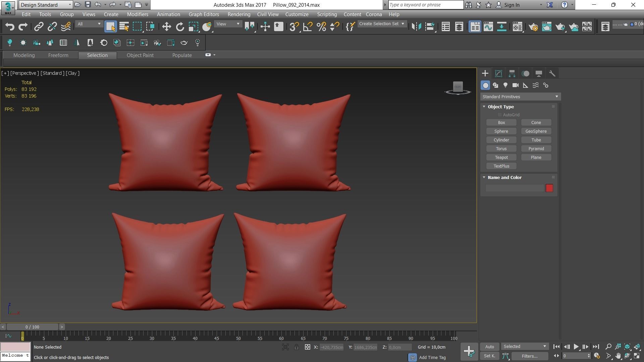Image resolution: width=644 pixels, height=362 pixels.
Task: Open Create Selection Set dropdown
Action: pyautogui.click(x=382, y=24)
